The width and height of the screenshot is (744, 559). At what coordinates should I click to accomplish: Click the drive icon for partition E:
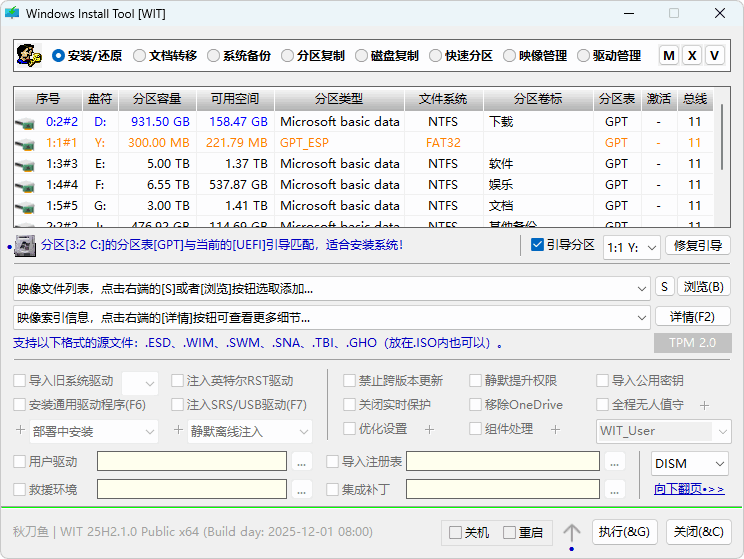tap(25, 165)
